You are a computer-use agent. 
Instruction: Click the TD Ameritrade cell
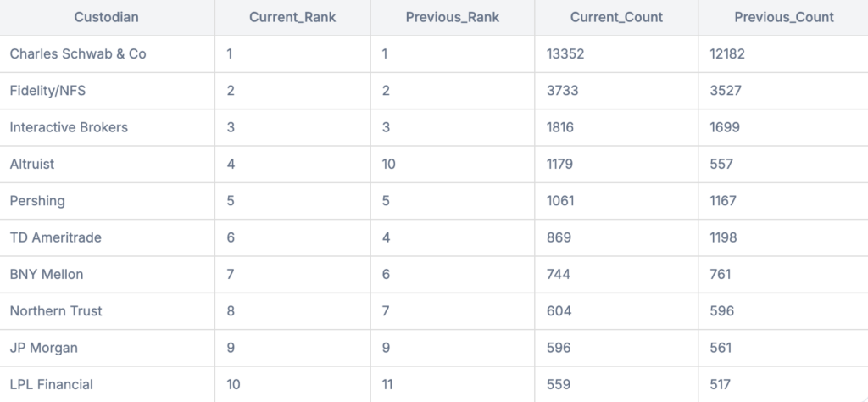107,237
